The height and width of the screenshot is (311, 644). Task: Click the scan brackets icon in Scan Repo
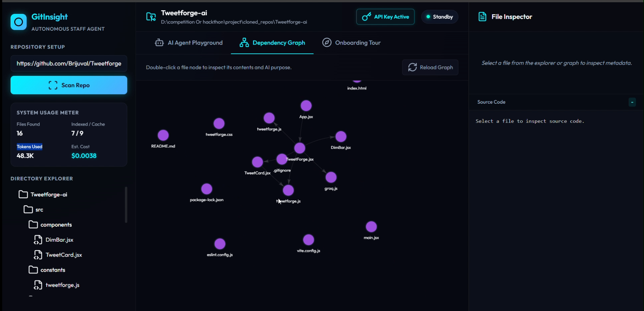pyautogui.click(x=53, y=85)
